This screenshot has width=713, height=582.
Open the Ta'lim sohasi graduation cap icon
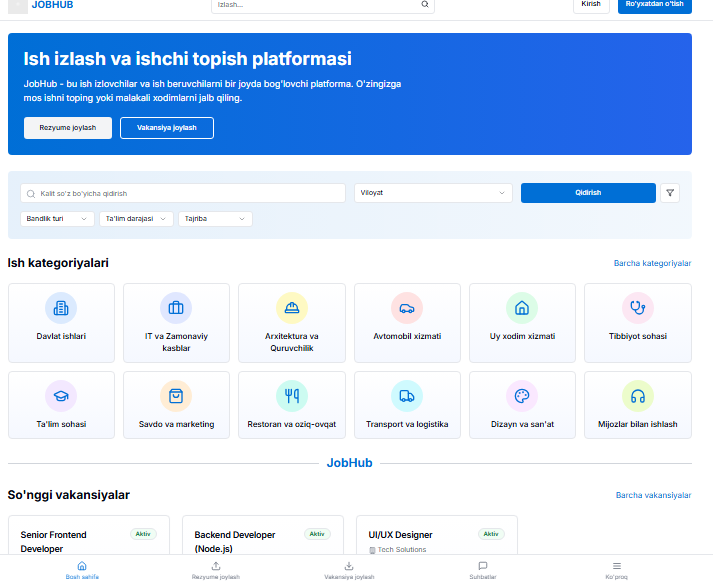[61, 396]
